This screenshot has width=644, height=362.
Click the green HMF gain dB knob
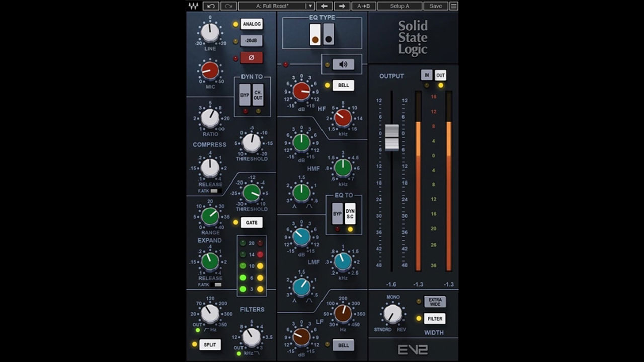[x=301, y=143]
